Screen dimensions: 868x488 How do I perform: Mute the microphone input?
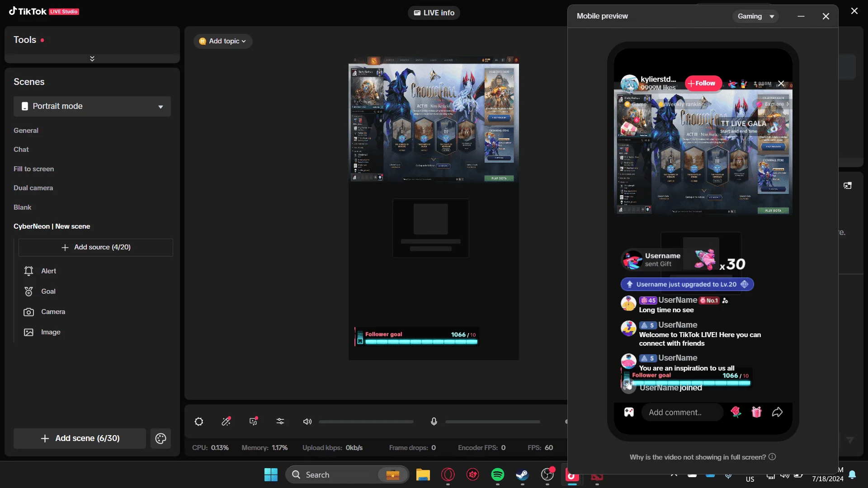click(434, 422)
